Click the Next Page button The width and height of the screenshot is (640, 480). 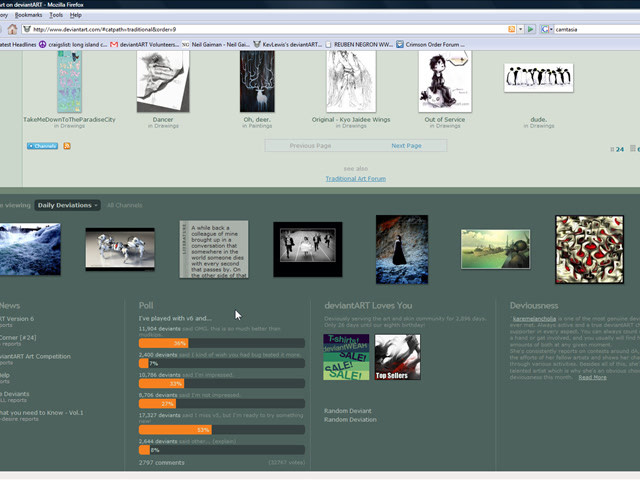pyautogui.click(x=406, y=146)
